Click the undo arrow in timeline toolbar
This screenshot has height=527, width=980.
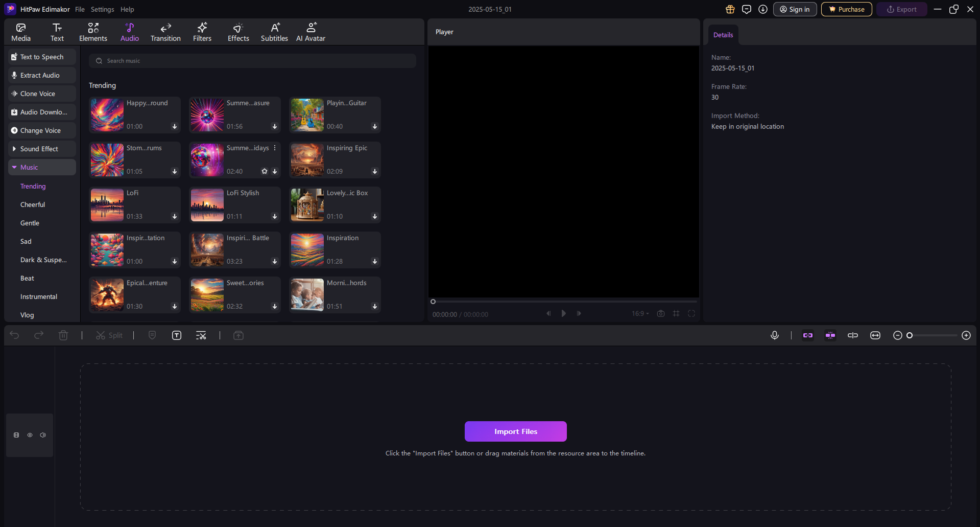(14, 335)
